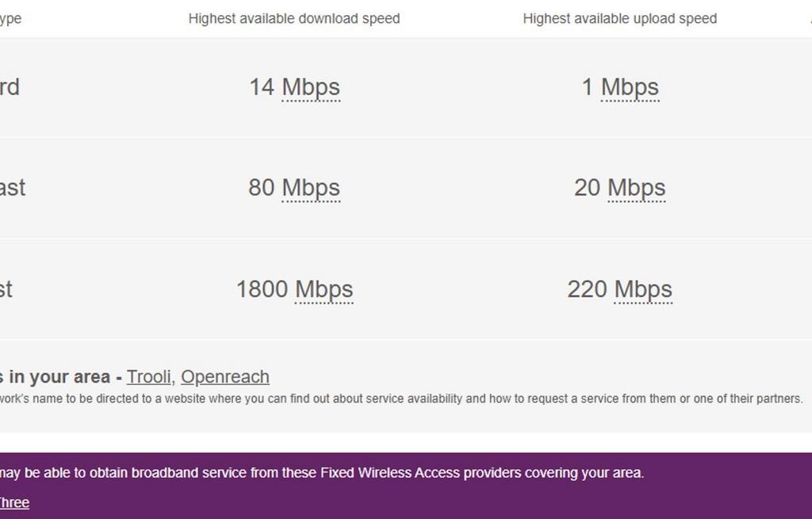Screen dimensions: 812x519
Task: Click the 'Highest available download speed' header
Action: (x=294, y=19)
